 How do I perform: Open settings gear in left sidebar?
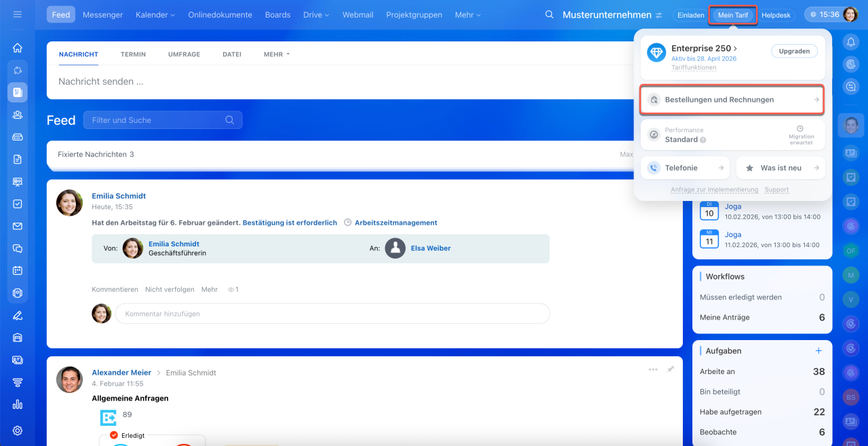click(x=18, y=430)
